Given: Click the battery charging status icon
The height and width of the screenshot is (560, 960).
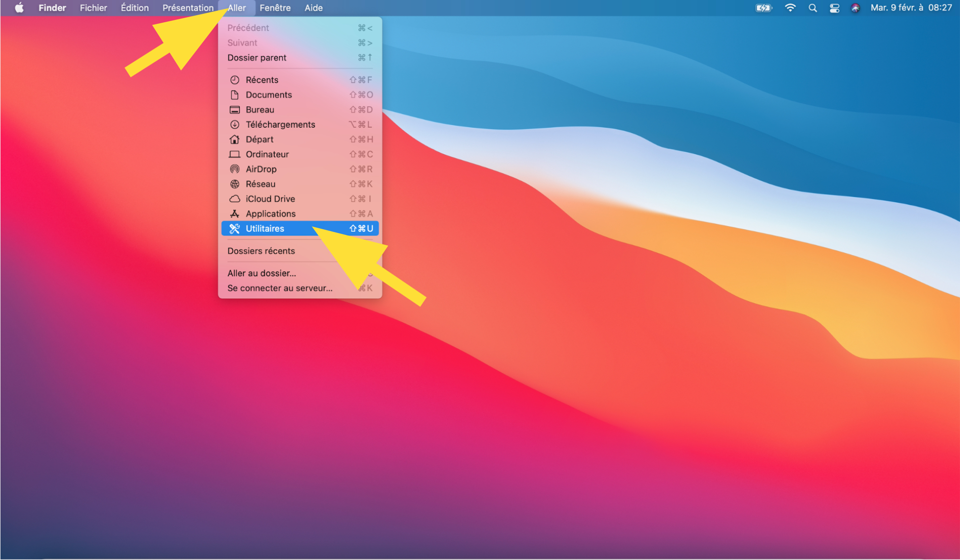Looking at the screenshot, I should click(763, 8).
